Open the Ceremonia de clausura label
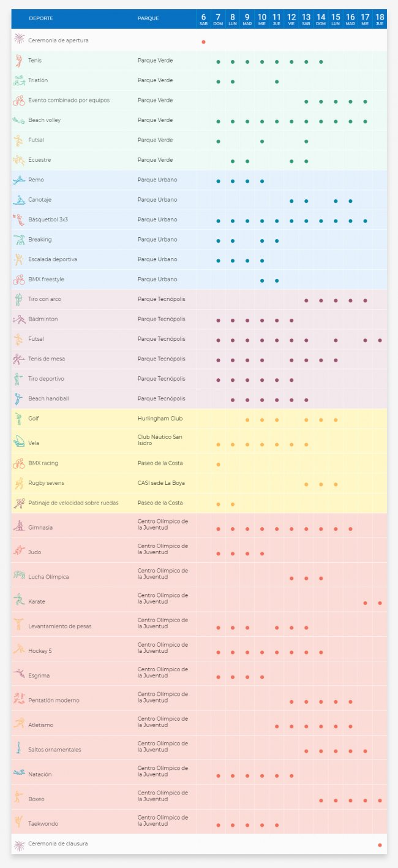The width and height of the screenshot is (398, 868). coord(58,843)
